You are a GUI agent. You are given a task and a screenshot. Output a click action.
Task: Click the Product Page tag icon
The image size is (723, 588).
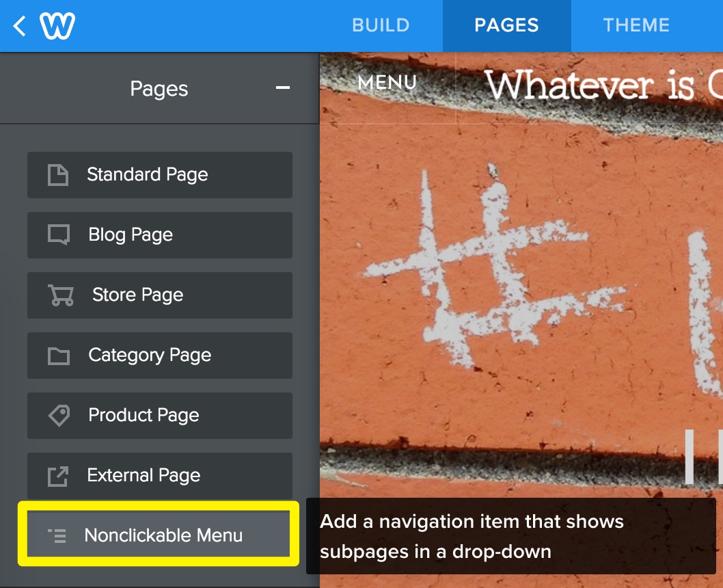coord(59,416)
